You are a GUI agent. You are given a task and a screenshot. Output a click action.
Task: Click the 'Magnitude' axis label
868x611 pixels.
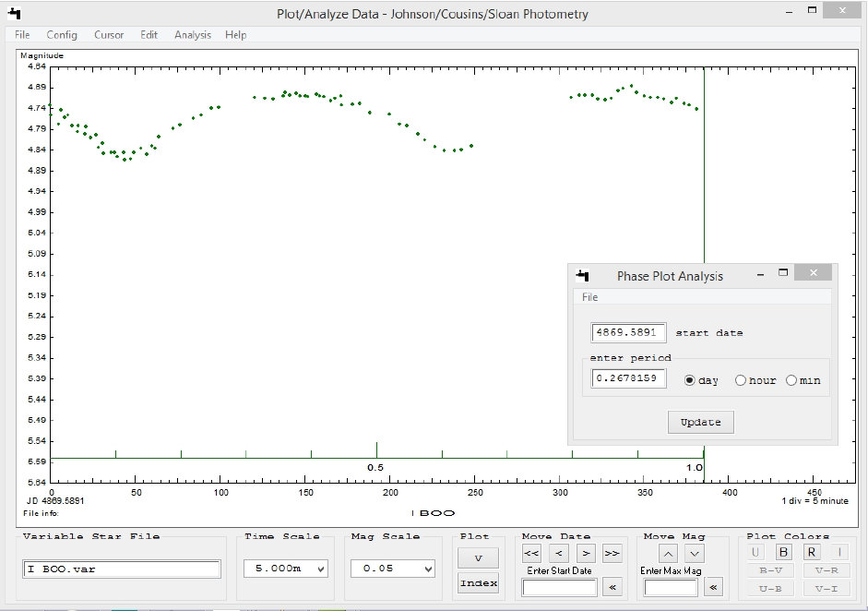[42, 55]
